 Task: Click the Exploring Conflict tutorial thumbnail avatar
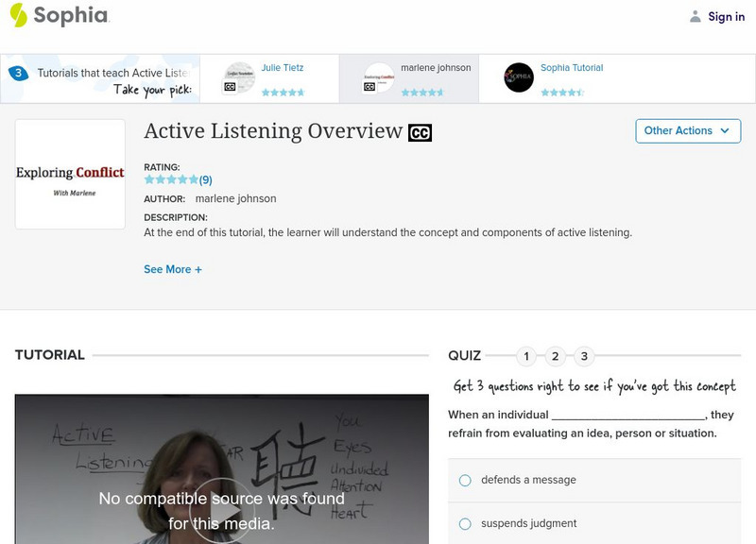point(71,175)
